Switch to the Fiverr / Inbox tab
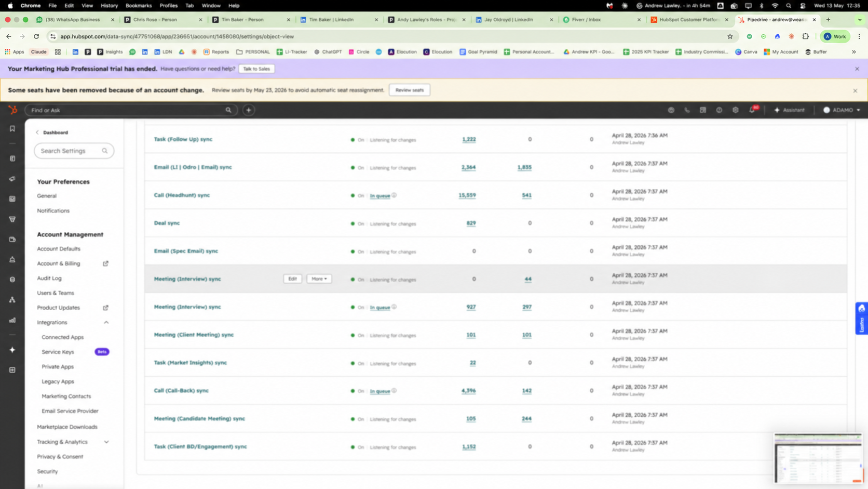This screenshot has width=868, height=489. pyautogui.click(x=601, y=20)
